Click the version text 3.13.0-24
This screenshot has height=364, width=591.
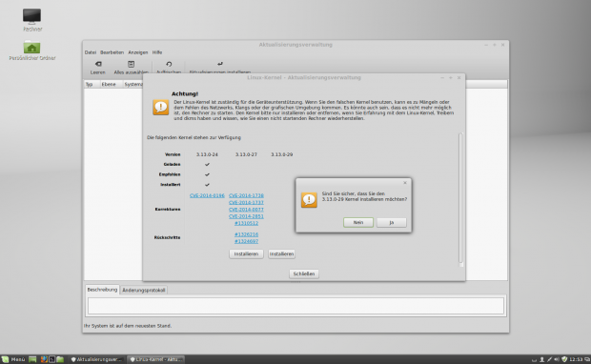pyautogui.click(x=207, y=154)
